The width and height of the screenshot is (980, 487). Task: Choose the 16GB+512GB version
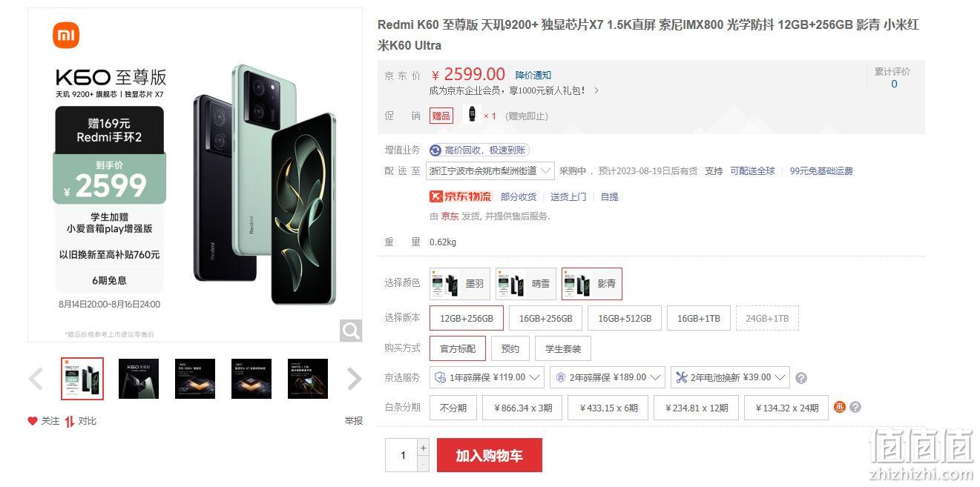click(x=625, y=318)
